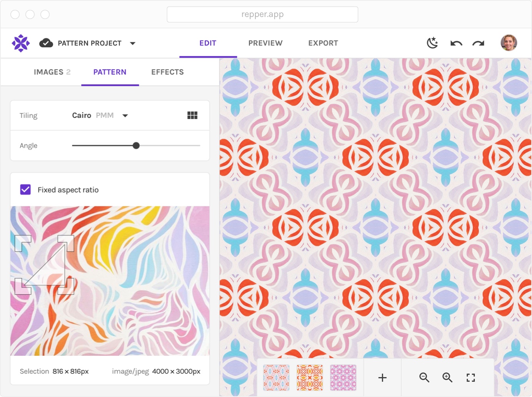Click the cloud sync status icon
The height and width of the screenshot is (397, 532).
46,43
